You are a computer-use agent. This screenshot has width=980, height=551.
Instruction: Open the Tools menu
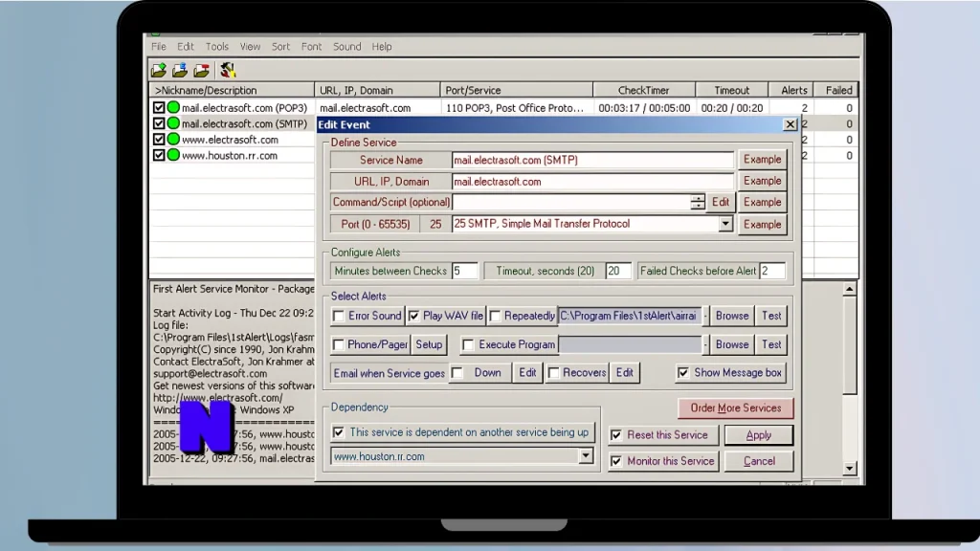point(217,46)
